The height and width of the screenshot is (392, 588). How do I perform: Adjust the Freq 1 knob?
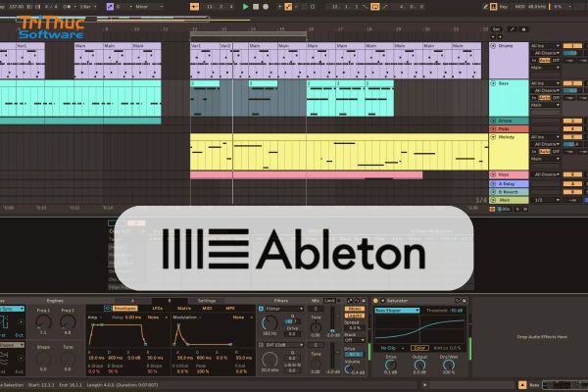43,322
